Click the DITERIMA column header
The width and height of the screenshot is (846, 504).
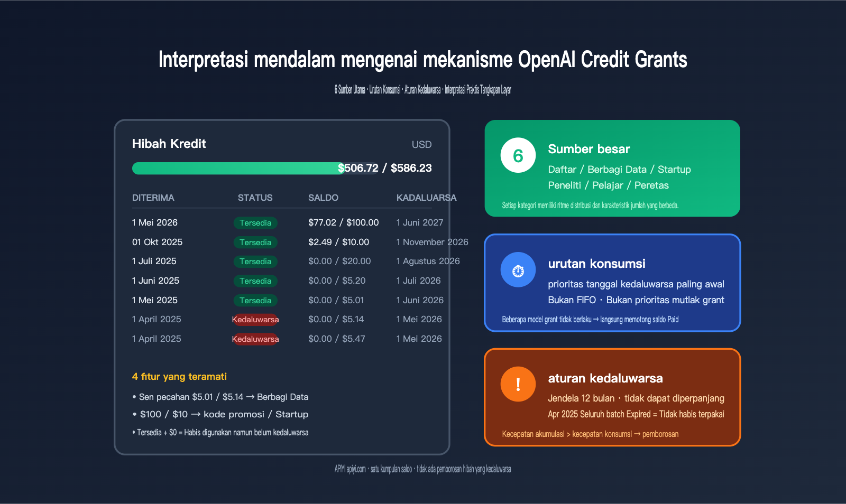point(153,198)
